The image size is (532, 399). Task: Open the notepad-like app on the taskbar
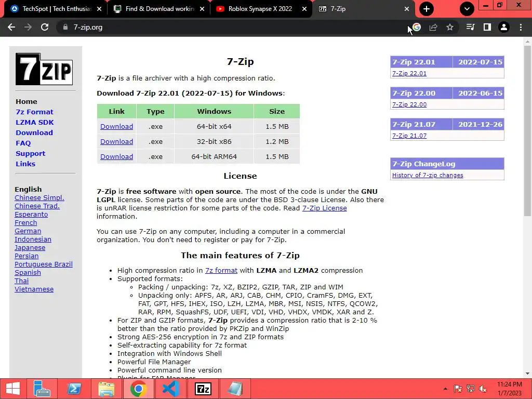235,389
